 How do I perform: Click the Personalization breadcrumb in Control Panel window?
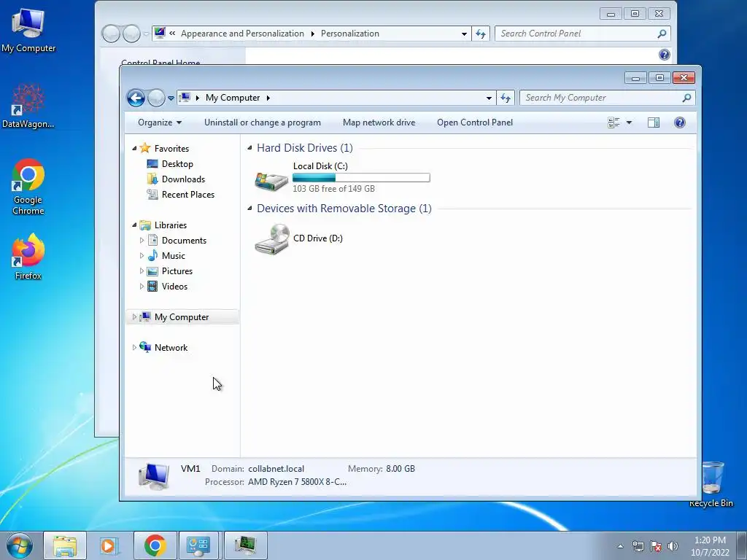click(x=350, y=34)
